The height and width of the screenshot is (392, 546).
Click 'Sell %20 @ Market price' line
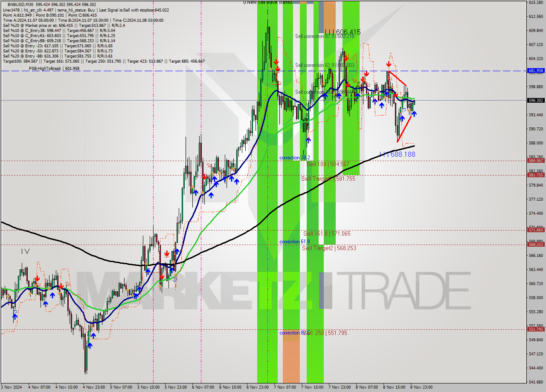[x=64, y=26]
